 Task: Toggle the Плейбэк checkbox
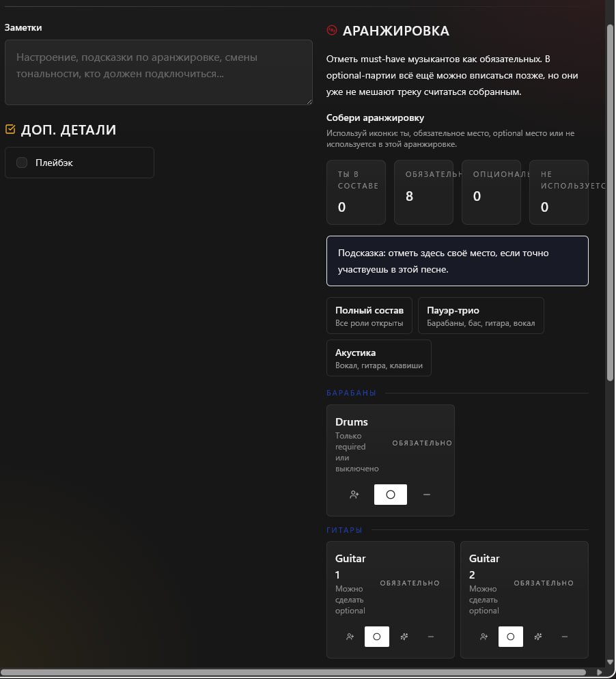point(22,163)
